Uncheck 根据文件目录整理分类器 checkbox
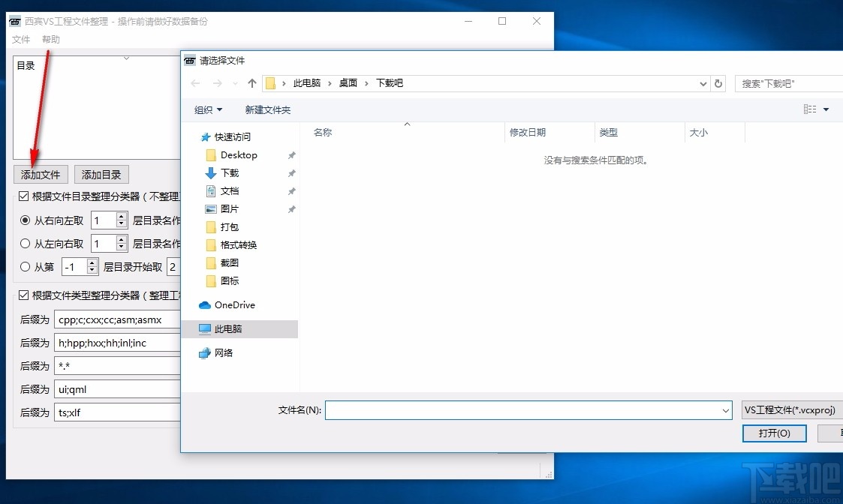843x504 pixels. click(24, 196)
